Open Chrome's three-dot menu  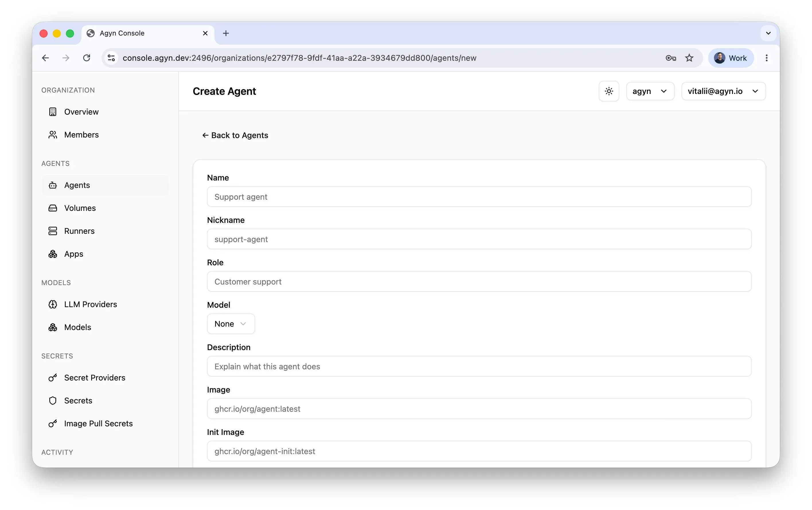click(x=766, y=58)
